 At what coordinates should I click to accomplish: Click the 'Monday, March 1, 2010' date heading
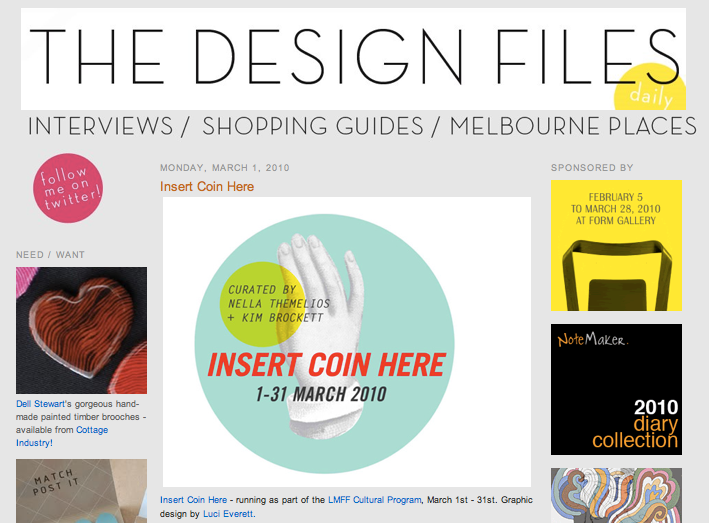(x=225, y=168)
